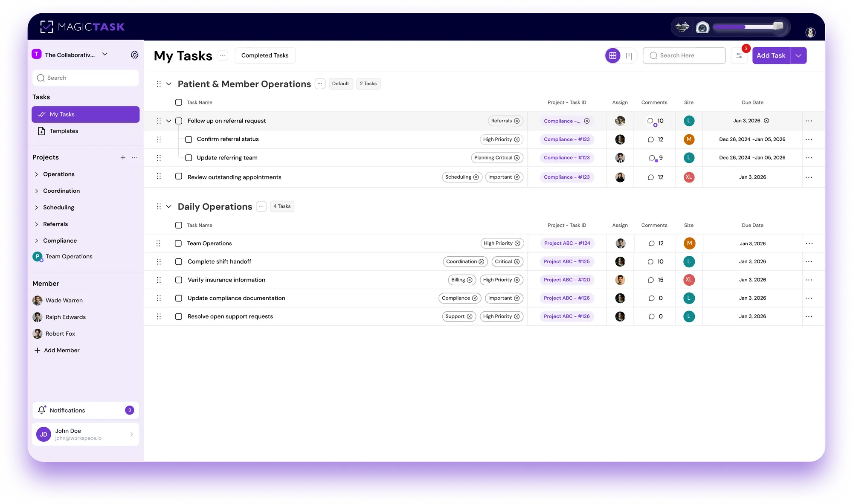Check Resolve open support requests checkbox
This screenshot has width=853, height=504.
pyautogui.click(x=179, y=316)
